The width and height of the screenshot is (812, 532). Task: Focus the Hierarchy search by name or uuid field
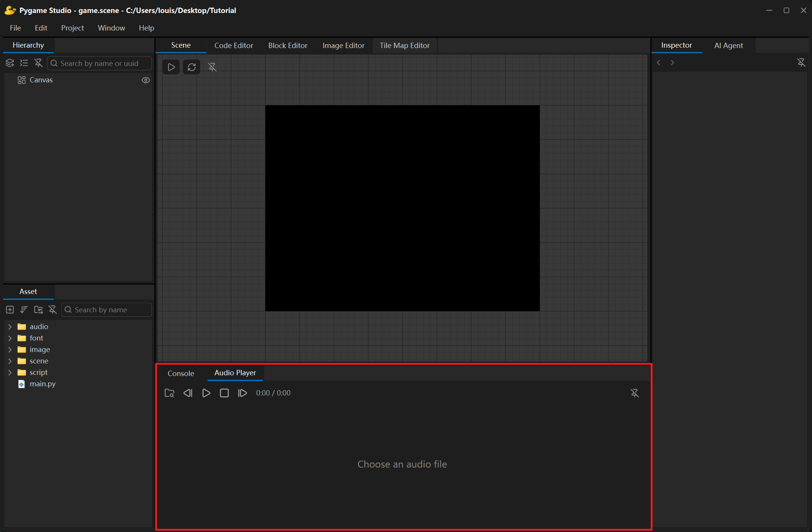[x=99, y=63]
